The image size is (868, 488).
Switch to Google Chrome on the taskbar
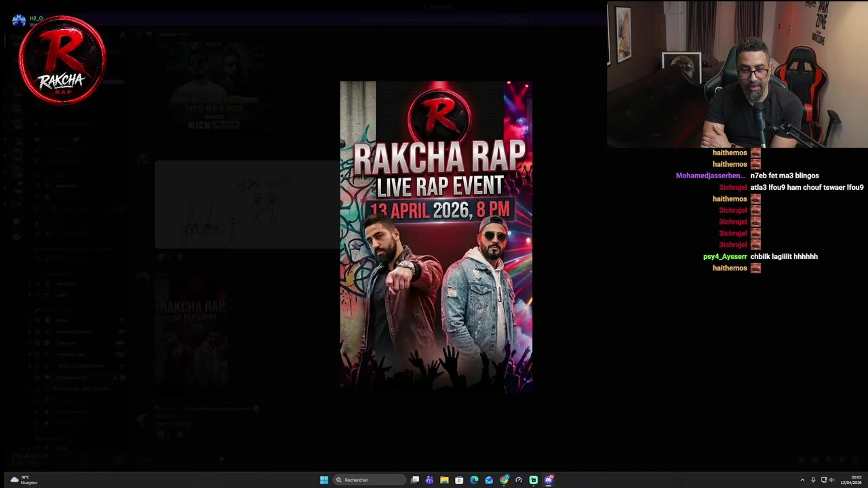point(504,480)
